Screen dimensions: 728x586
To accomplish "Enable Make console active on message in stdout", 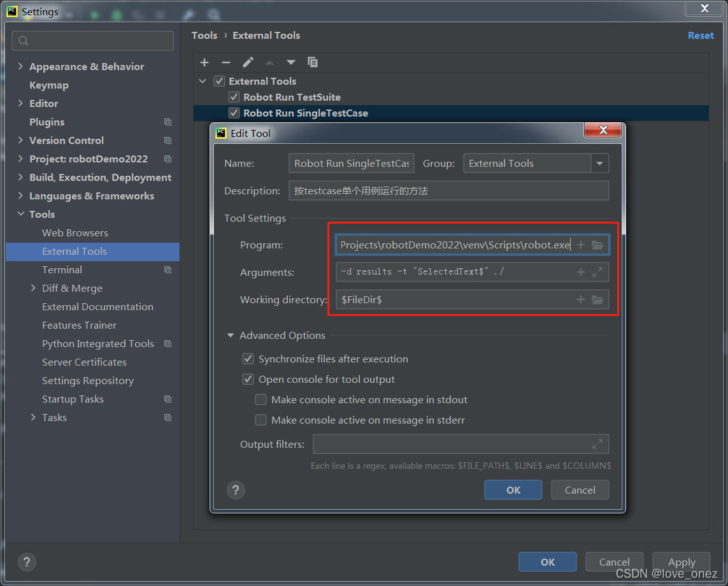I will (261, 399).
